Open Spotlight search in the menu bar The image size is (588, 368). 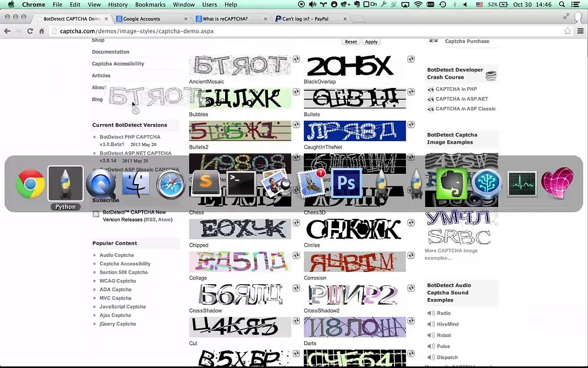tap(562, 5)
